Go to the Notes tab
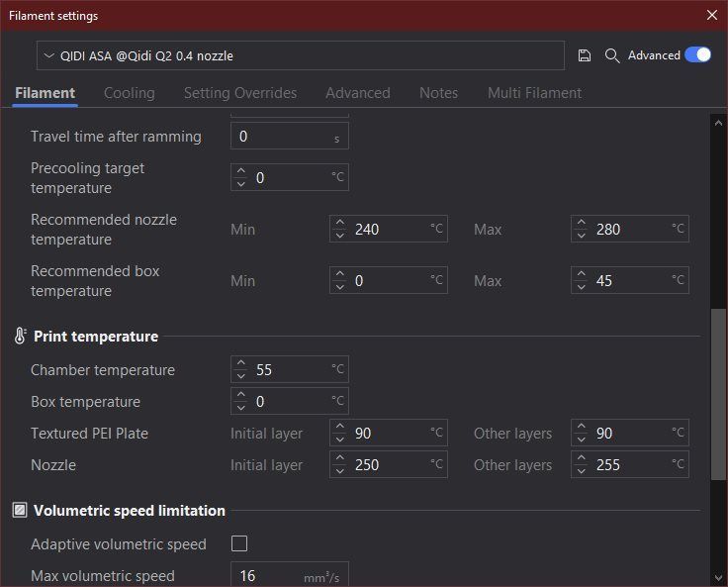 (438, 93)
